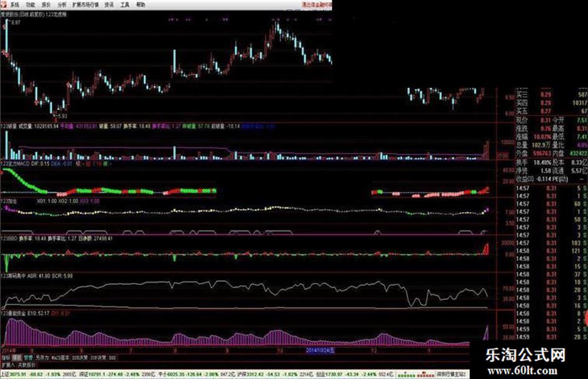Image resolution: width=588 pixels, height=379 pixels.
Task: Open the 报价 menu
Action: (46, 5)
